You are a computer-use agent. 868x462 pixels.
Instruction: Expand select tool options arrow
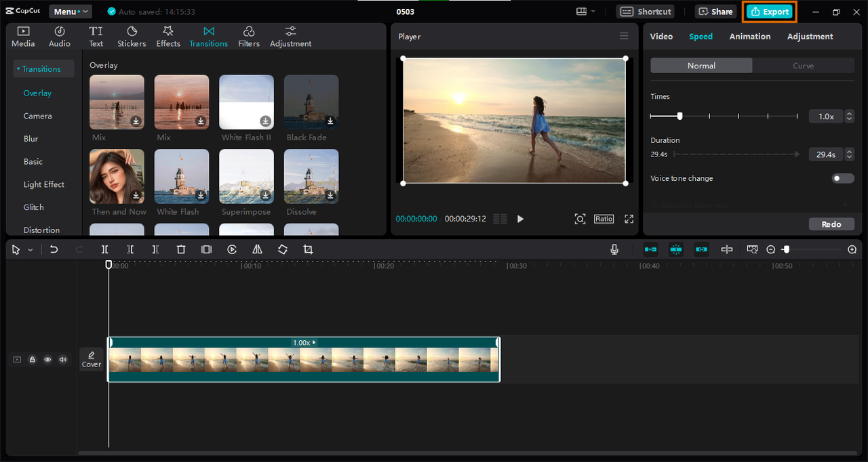(x=31, y=250)
